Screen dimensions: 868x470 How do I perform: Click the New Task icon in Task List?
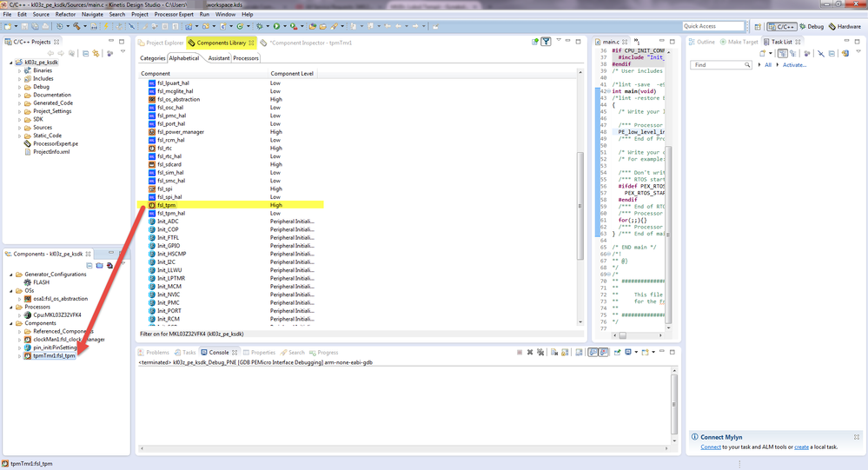[763, 53]
